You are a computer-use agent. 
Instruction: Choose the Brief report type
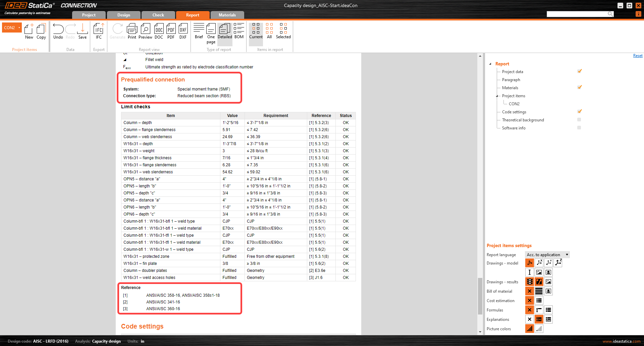tap(199, 31)
